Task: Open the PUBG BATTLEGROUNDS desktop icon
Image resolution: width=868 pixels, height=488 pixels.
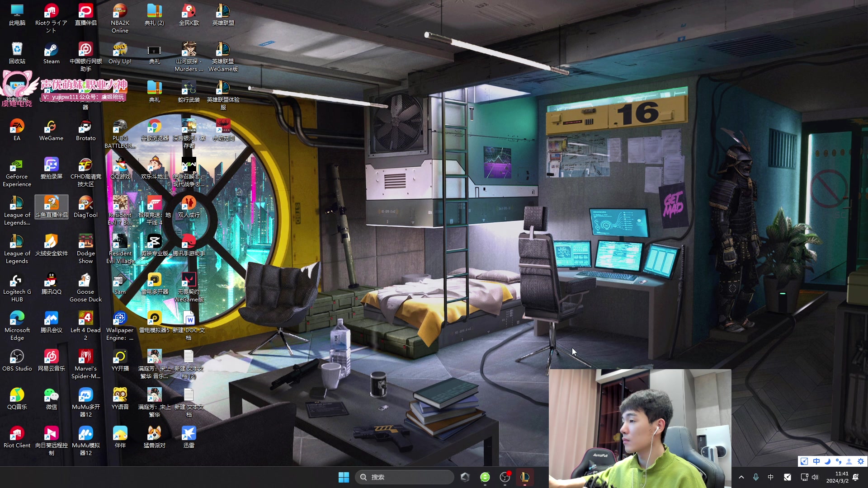Action: click(x=120, y=134)
